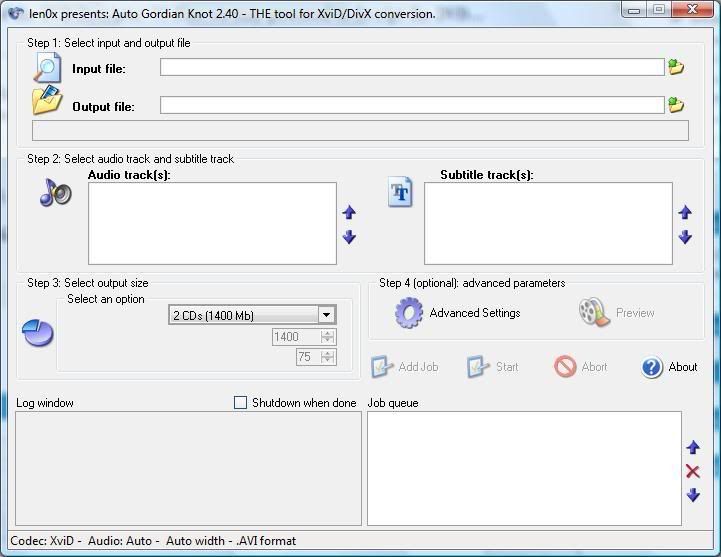Image resolution: width=721 pixels, height=557 pixels.
Task: Move subtitle track up with arrow
Action: [685, 212]
